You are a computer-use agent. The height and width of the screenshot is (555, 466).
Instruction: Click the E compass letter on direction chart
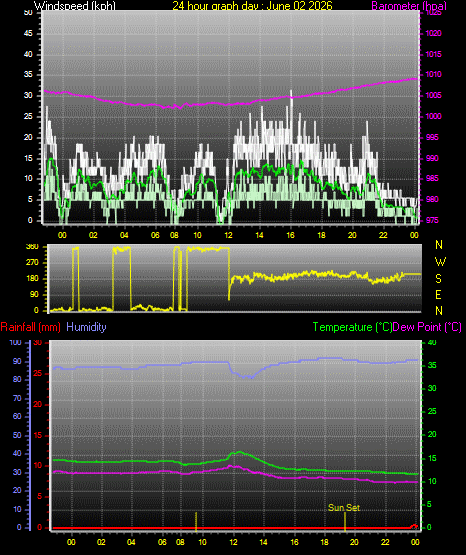coord(438,294)
